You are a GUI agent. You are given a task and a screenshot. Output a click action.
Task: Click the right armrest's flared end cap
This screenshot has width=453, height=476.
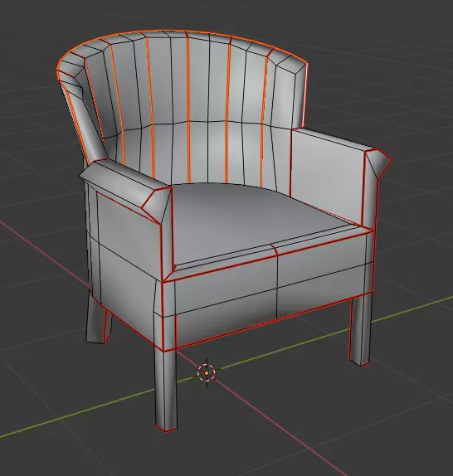378,163
